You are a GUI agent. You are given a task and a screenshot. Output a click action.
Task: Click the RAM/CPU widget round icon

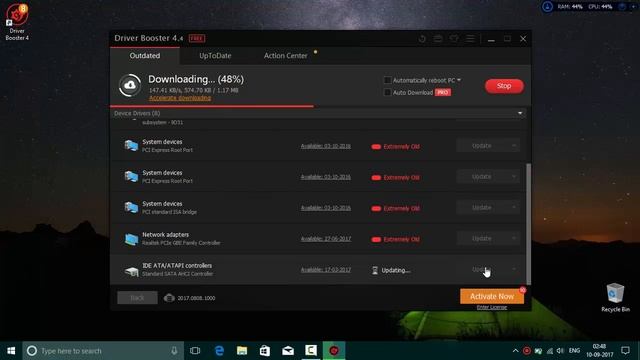coord(547,7)
